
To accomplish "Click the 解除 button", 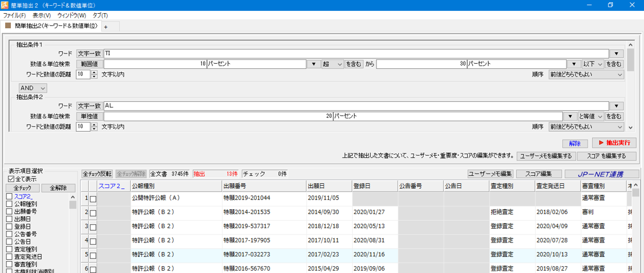I will tap(575, 143).
